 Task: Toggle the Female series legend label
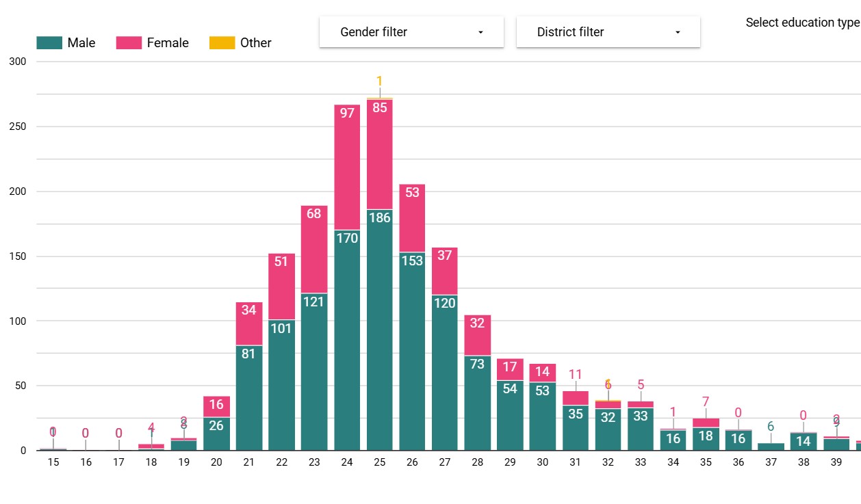(x=168, y=43)
